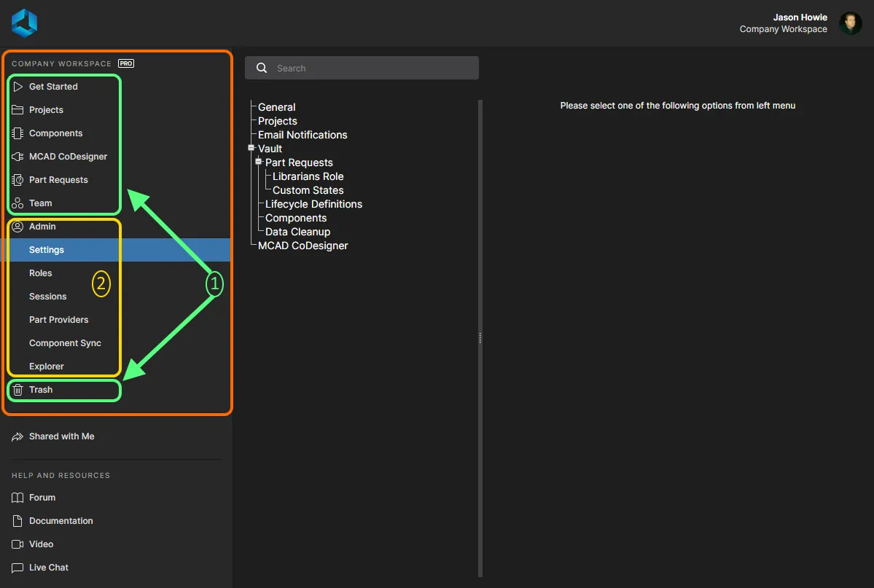
Task: Open the user profile avatar
Action: pyautogui.click(x=850, y=23)
